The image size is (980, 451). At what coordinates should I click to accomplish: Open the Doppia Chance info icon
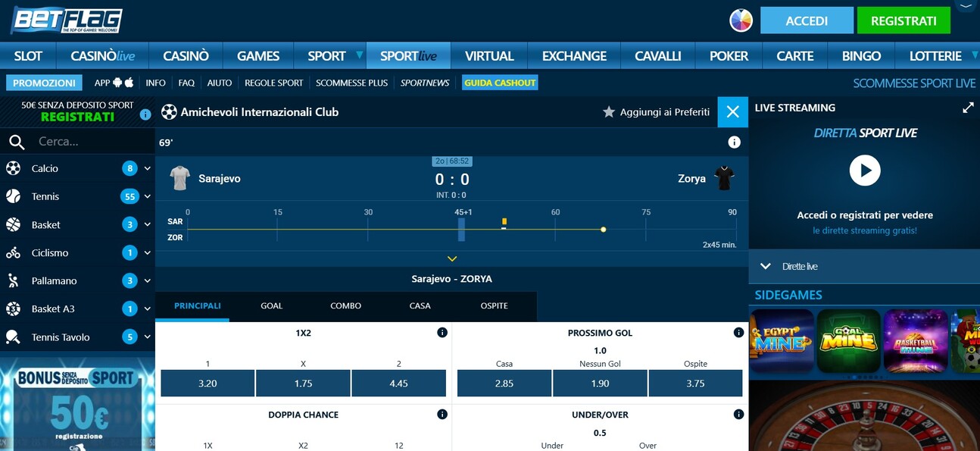[442, 415]
